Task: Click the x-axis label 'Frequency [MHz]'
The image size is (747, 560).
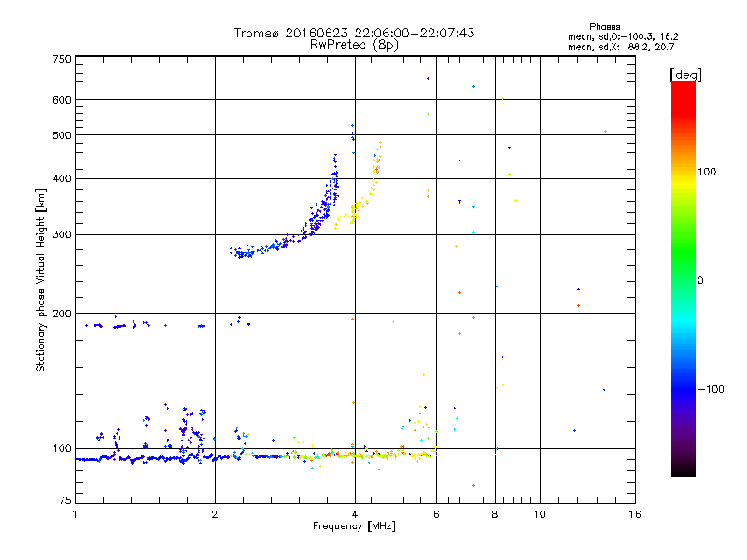Action: (354, 526)
